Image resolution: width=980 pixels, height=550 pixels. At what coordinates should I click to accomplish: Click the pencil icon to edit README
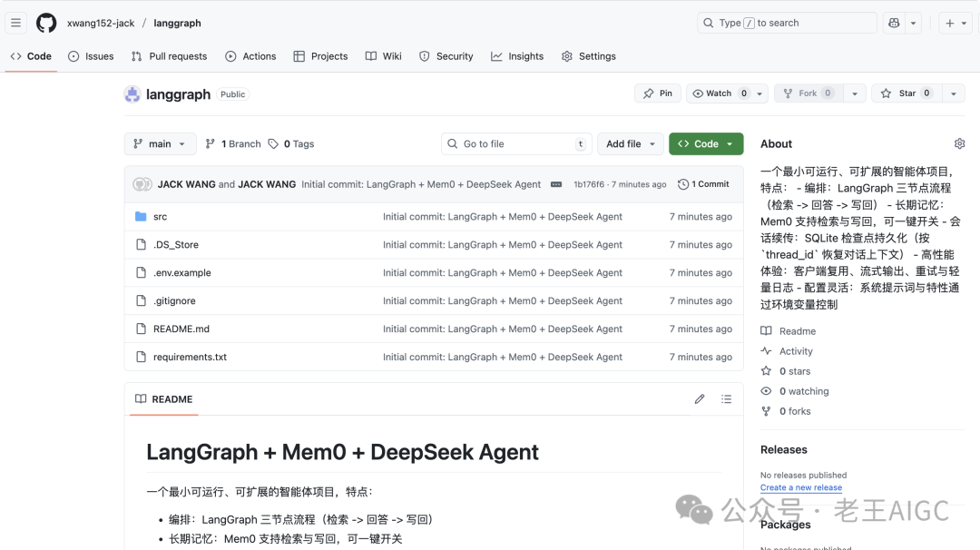point(700,398)
